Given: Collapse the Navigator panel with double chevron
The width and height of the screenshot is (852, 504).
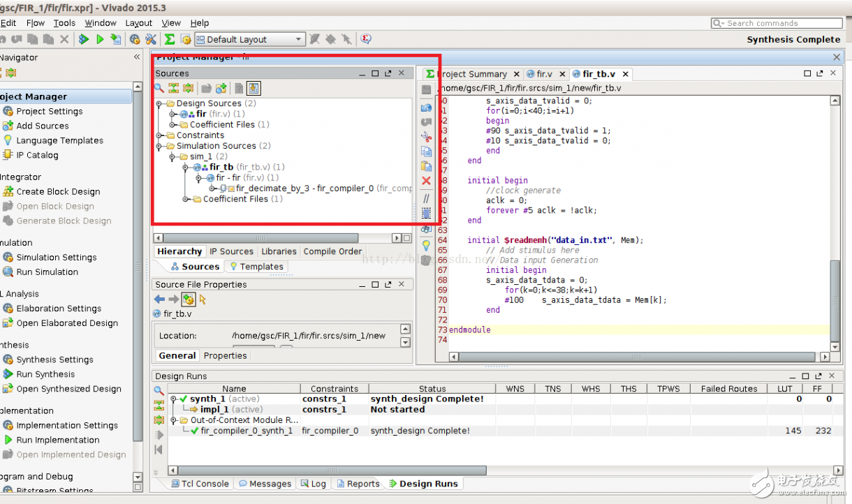Looking at the screenshot, I should (x=137, y=57).
